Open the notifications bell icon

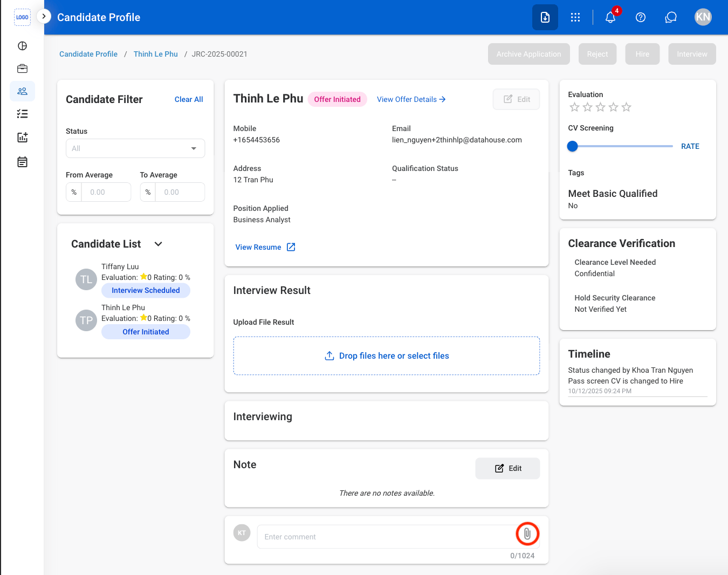tap(610, 17)
